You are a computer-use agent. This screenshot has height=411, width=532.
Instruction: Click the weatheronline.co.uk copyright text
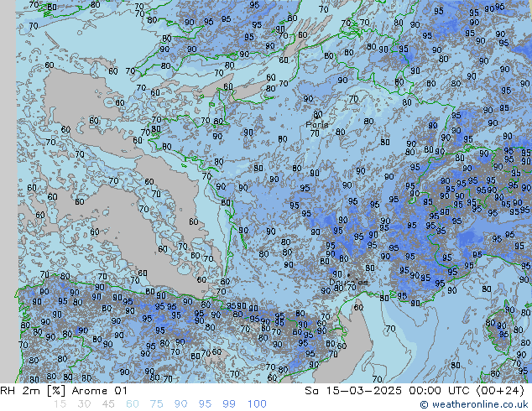pyautogui.click(x=474, y=404)
